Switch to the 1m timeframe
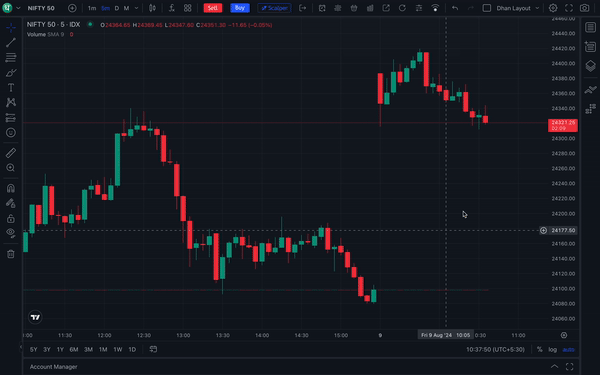 pos(92,8)
